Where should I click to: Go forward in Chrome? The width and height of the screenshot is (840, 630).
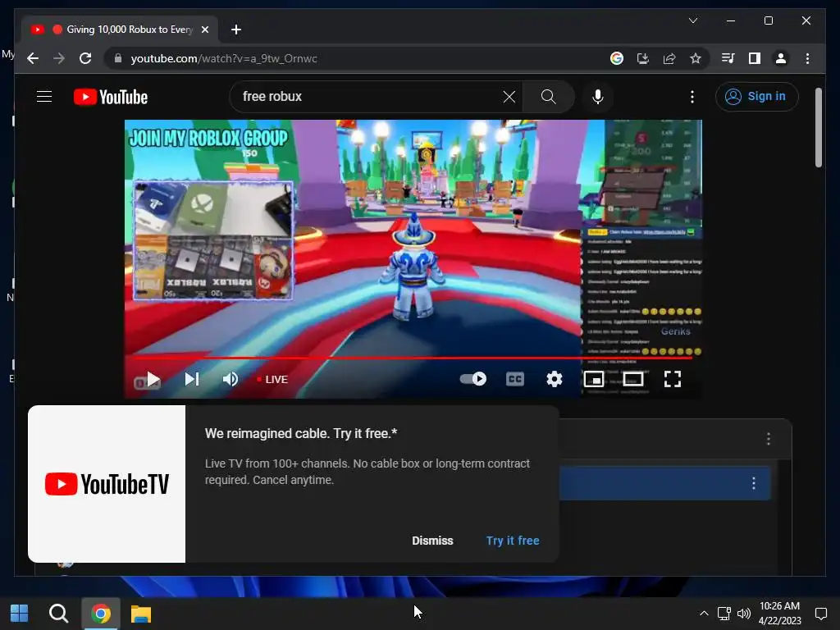click(x=59, y=58)
